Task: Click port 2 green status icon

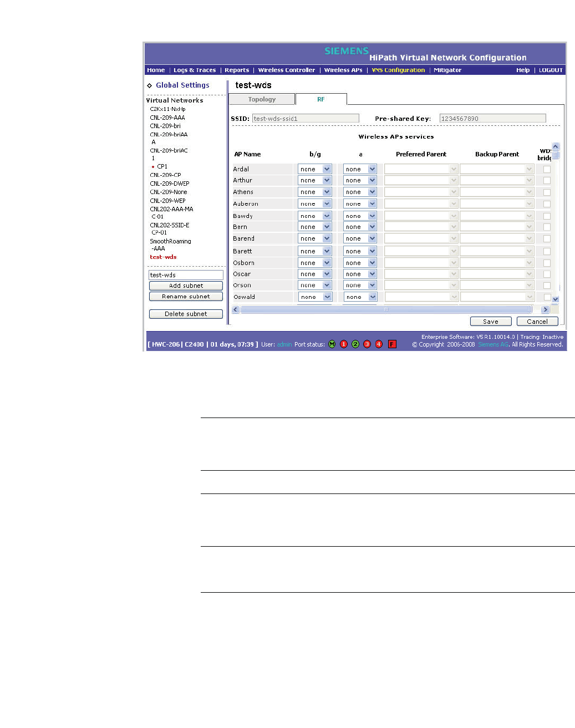Action: pyautogui.click(x=355, y=344)
